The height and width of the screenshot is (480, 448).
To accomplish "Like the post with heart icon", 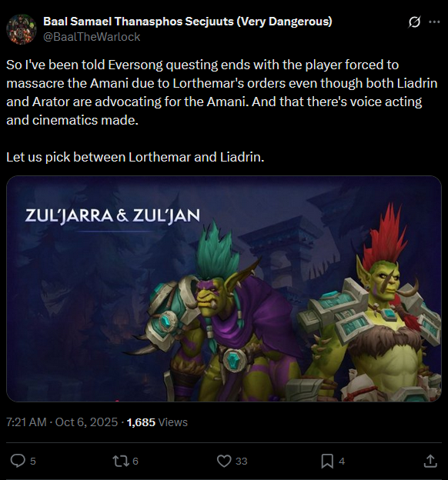I will pos(224,461).
